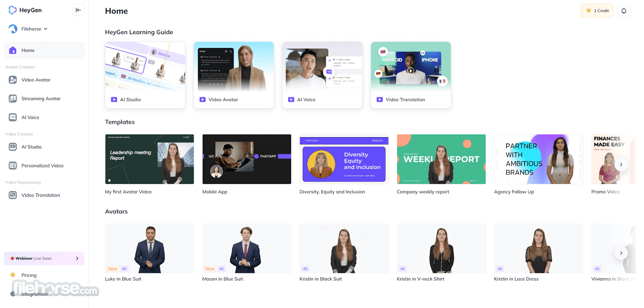Click the 'Mason in Blue Suit' caption
The image size is (644, 308).
click(x=223, y=279)
